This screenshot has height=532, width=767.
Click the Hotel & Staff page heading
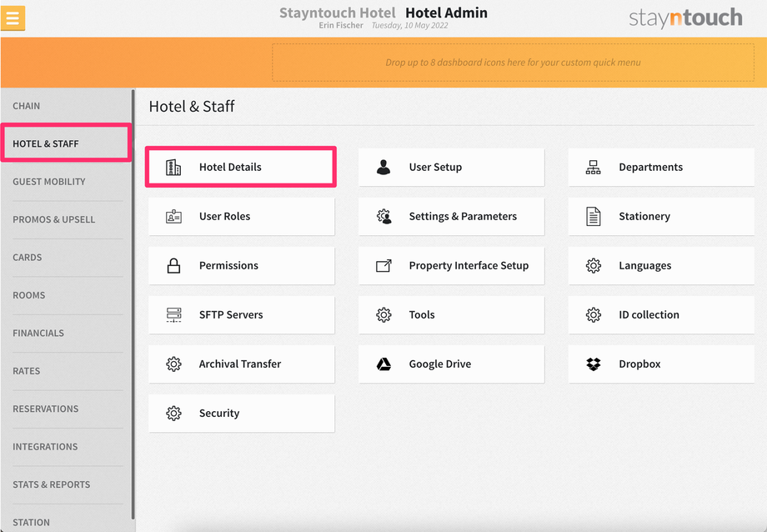[192, 106]
